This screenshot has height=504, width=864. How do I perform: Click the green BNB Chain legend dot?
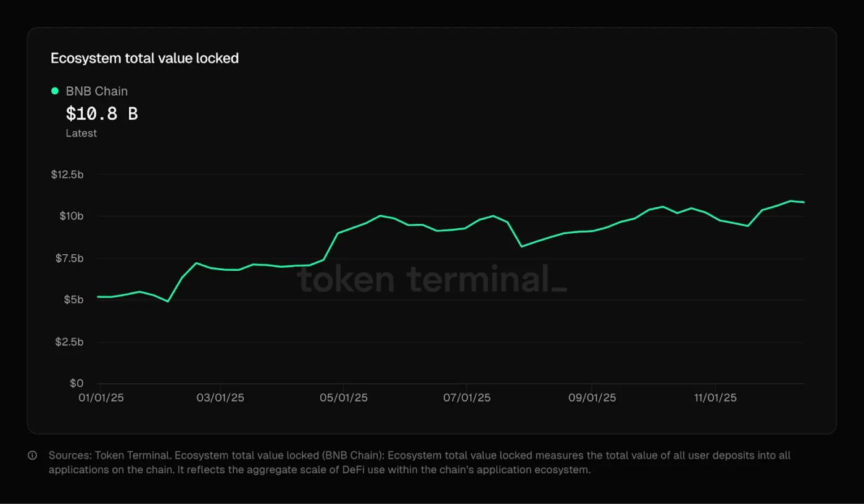[x=55, y=91]
